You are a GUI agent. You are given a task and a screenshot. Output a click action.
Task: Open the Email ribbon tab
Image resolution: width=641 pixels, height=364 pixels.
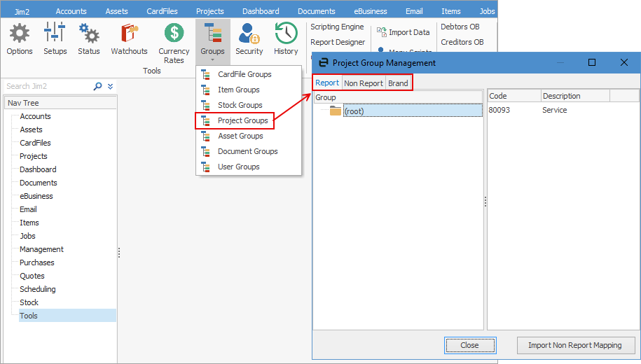pos(414,11)
